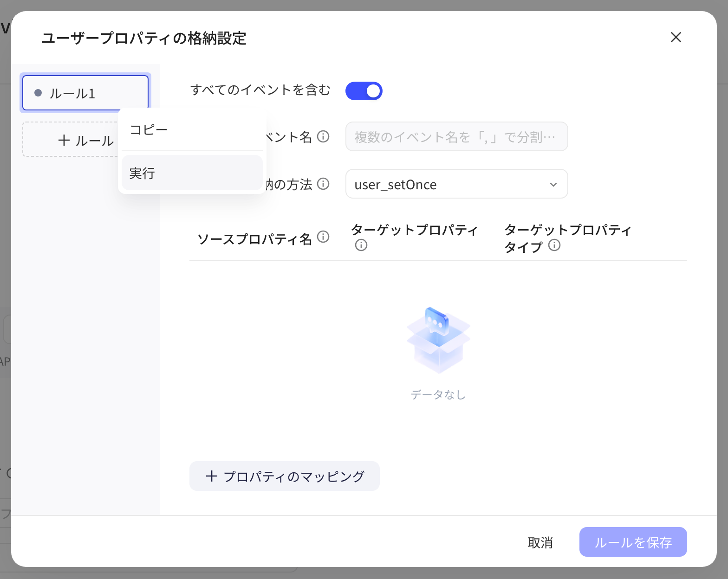Click the すべてのイベントを含む label

(260, 90)
